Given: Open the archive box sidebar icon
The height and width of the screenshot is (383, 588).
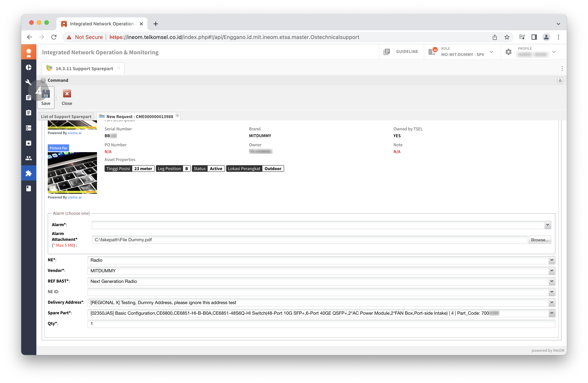Looking at the screenshot, I should click(x=29, y=143).
